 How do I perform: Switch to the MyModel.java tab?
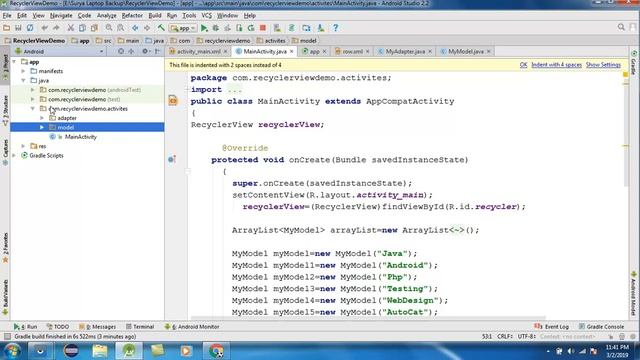click(x=466, y=51)
